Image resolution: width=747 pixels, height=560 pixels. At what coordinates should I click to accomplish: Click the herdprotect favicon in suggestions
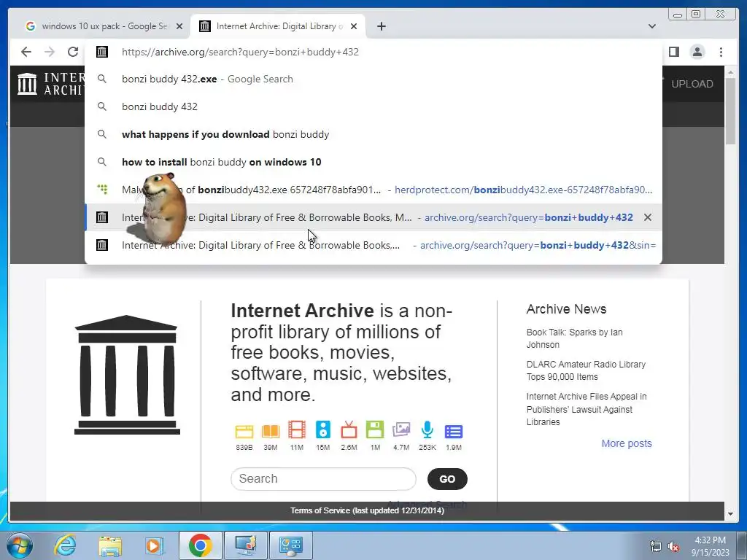coord(102,190)
